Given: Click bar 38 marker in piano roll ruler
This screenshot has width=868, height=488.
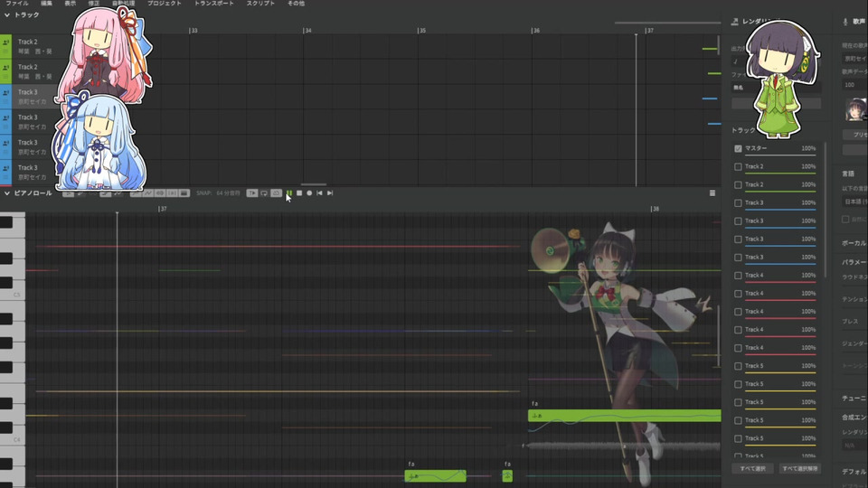Looking at the screenshot, I should tap(655, 209).
